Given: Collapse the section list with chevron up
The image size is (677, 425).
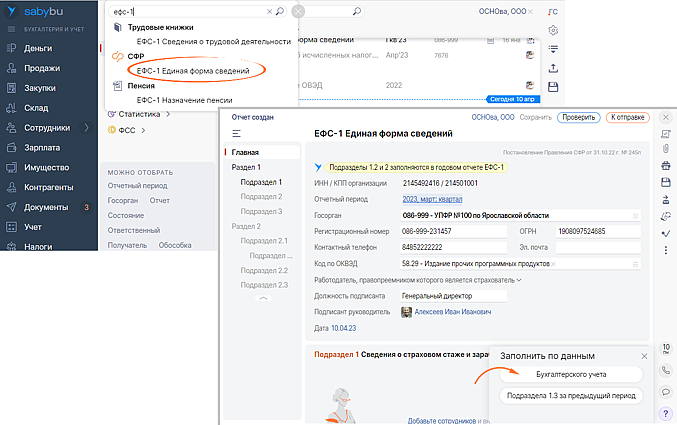Looking at the screenshot, I should tap(262, 299).
